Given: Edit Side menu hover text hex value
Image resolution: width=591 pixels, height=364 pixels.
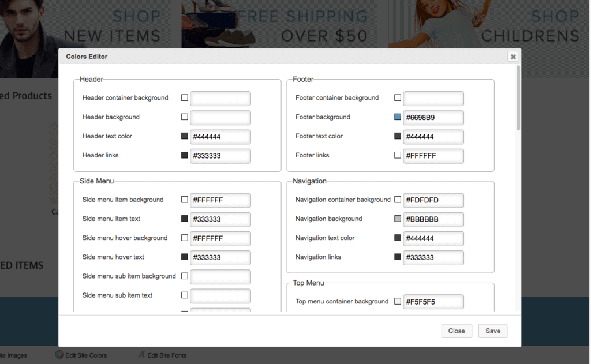Looking at the screenshot, I should point(220,258).
